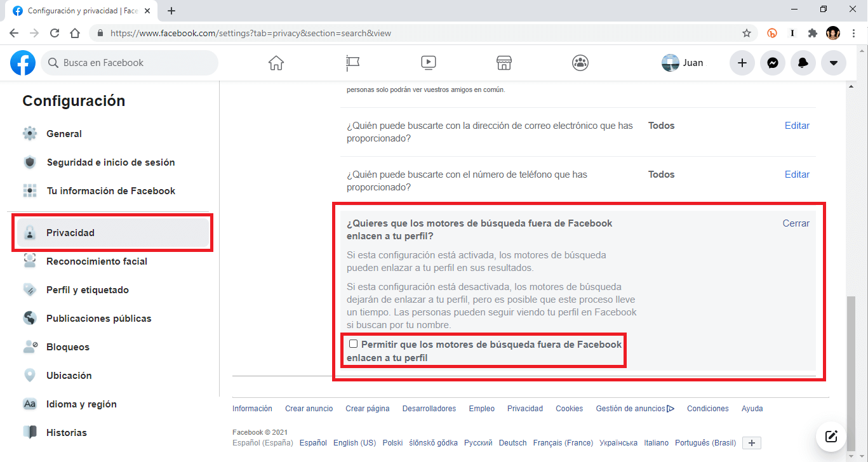Click the Facebook logo
Screen dimensions: 868x462
23,63
